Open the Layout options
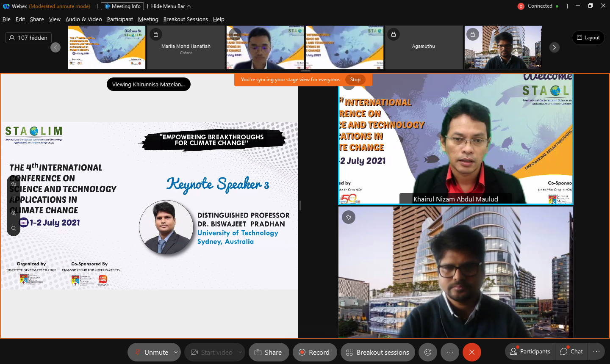610x364 pixels. (x=588, y=38)
